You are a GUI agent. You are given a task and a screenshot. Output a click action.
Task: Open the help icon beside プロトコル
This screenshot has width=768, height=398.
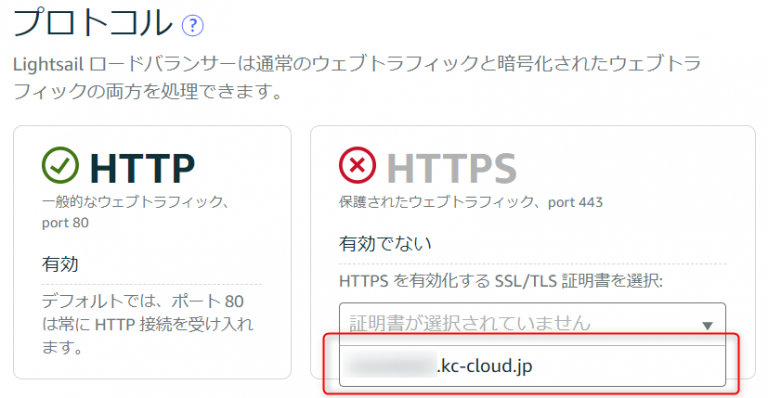click(x=192, y=25)
